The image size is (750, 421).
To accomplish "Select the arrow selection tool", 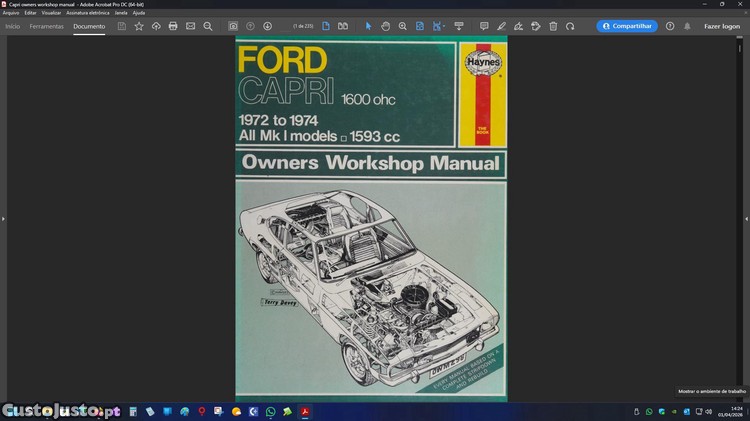I will [x=368, y=26].
